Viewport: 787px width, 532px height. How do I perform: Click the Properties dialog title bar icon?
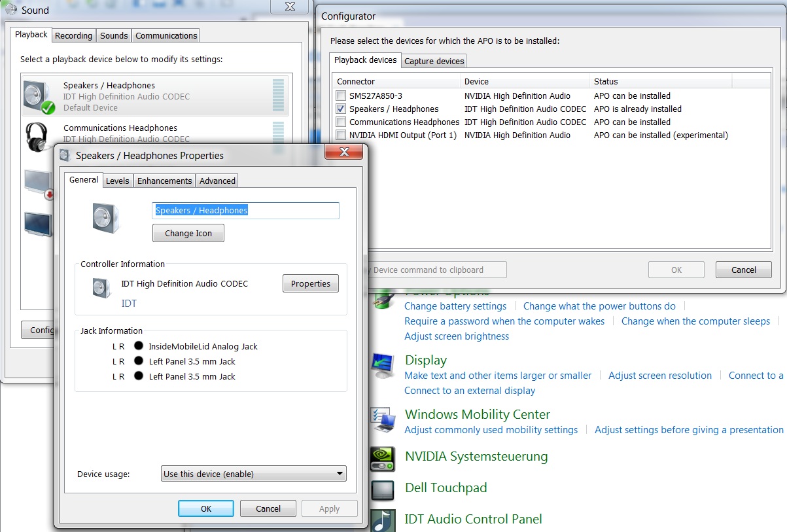64,155
